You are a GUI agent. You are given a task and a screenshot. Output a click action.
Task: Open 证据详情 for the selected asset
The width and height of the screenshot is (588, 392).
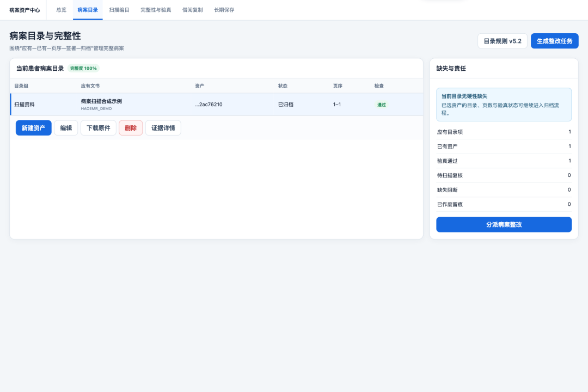click(x=163, y=128)
